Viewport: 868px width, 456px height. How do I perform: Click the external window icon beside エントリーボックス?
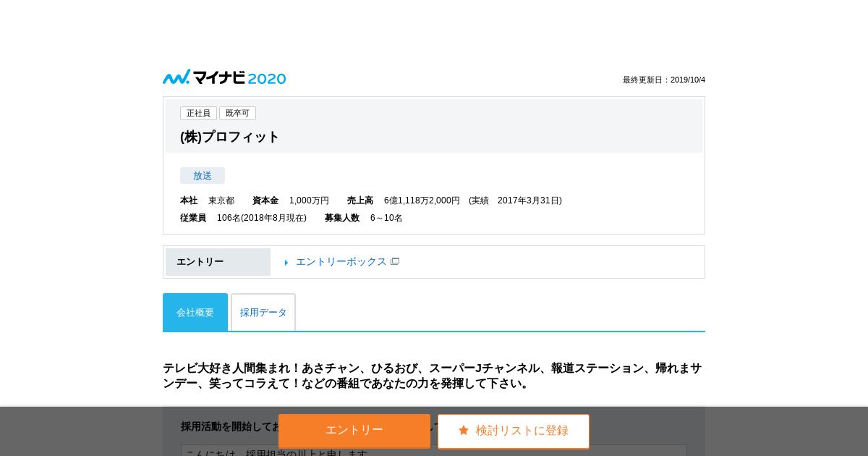tap(395, 262)
